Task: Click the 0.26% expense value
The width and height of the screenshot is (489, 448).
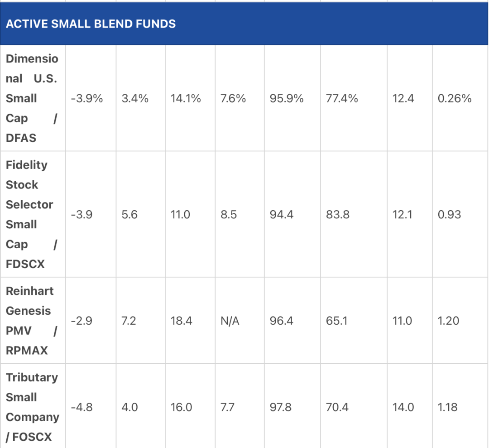Action: pos(455,99)
